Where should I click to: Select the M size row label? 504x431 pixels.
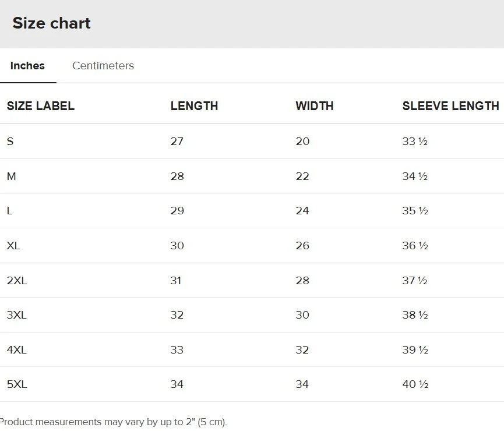pos(11,176)
